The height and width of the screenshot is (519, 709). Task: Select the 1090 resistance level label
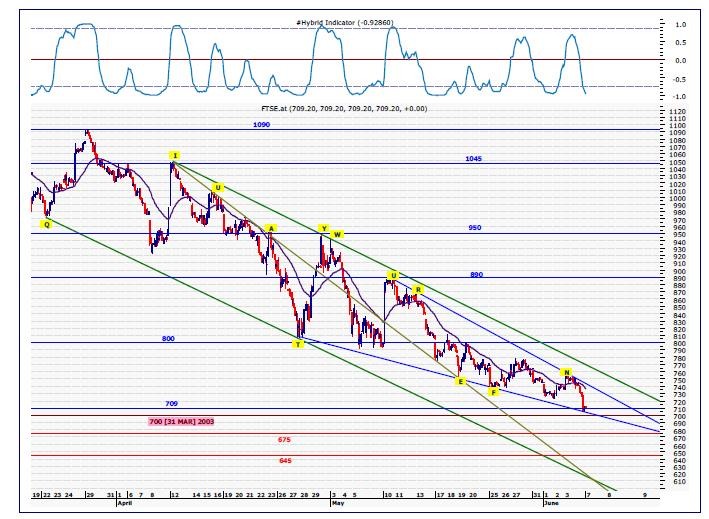coord(260,124)
